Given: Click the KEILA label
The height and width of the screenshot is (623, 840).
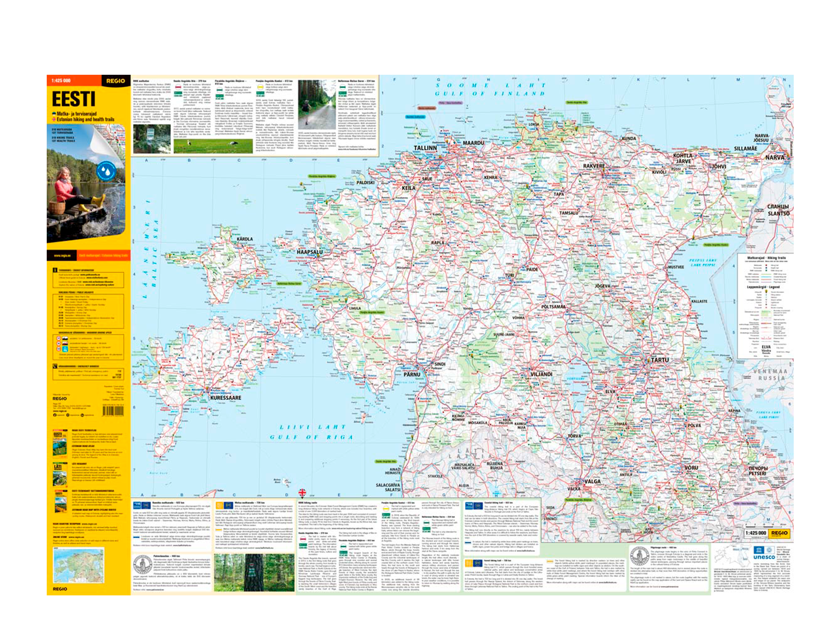Looking at the screenshot, I should [x=408, y=188].
